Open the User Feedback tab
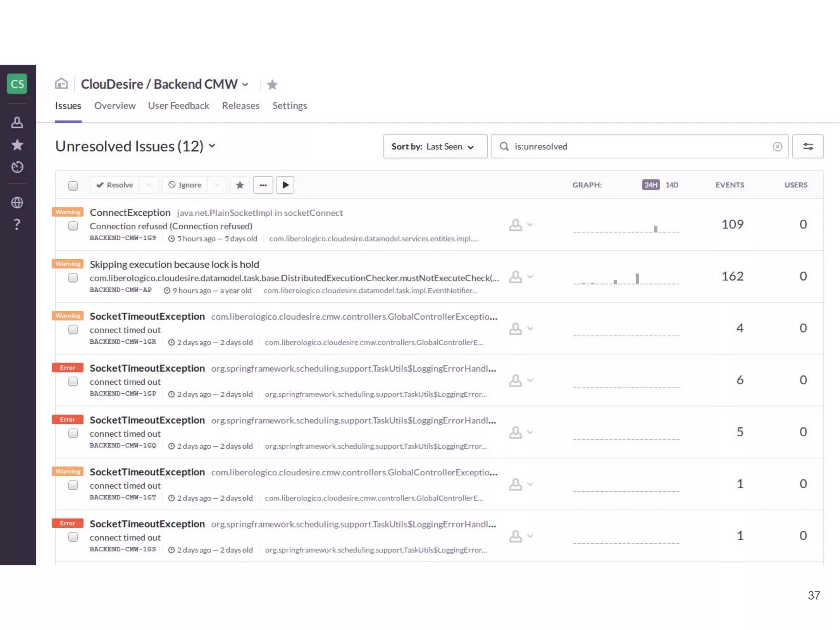Screen dimensions: 840x630 178,106
